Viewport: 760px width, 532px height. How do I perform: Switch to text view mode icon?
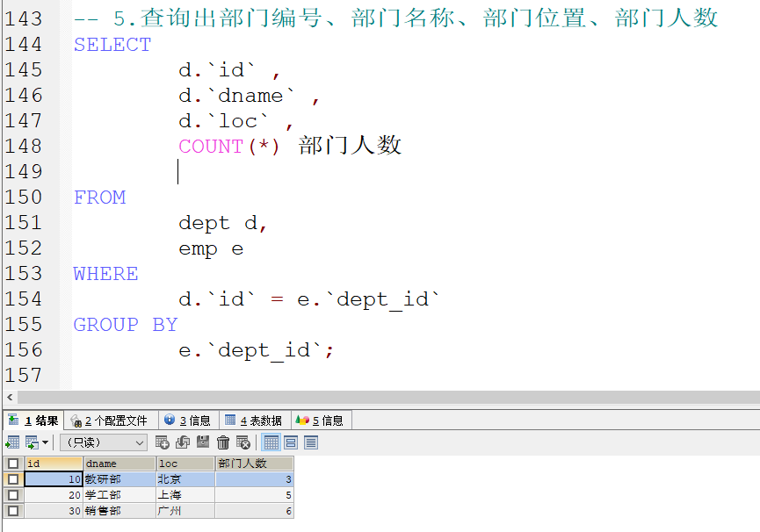coord(310,442)
